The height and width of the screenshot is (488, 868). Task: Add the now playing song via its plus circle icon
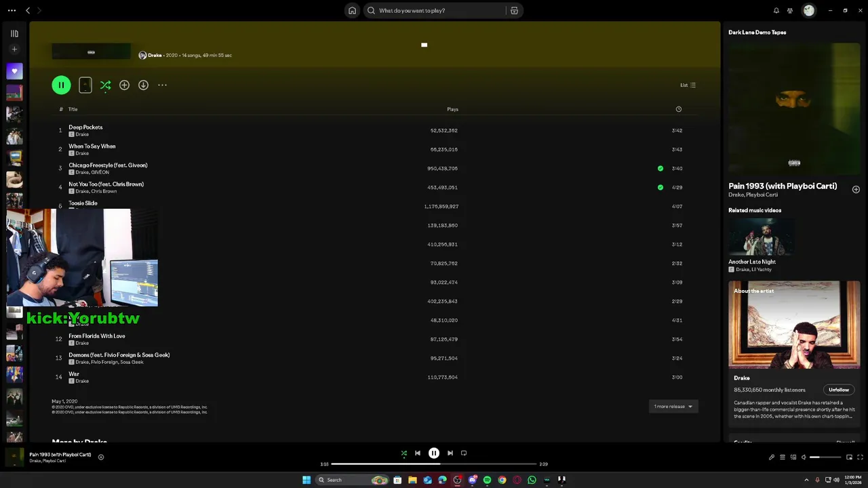[x=101, y=457]
